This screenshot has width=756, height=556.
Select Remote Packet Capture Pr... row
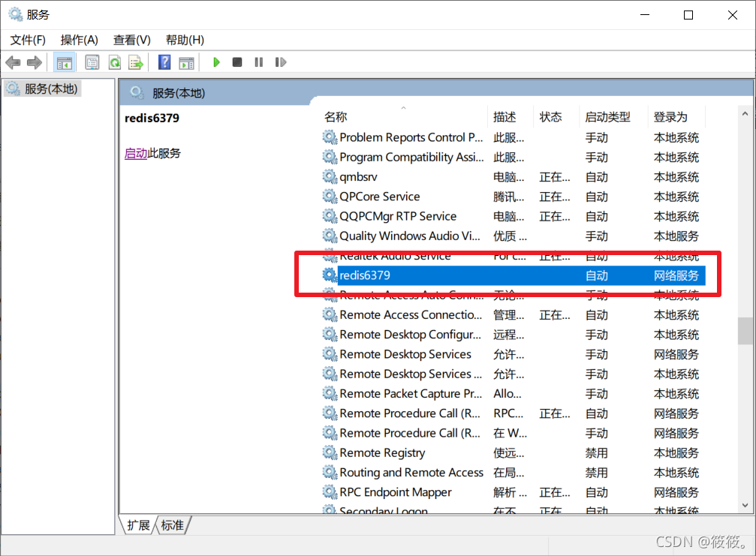(x=514, y=394)
